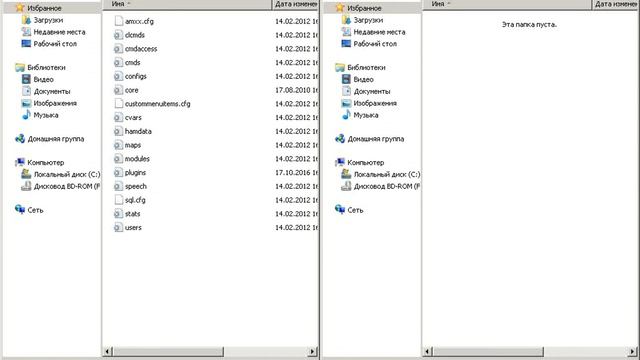The height and width of the screenshot is (360, 640).
Task: Click plugins date 17.10.2016
Action: point(296,173)
